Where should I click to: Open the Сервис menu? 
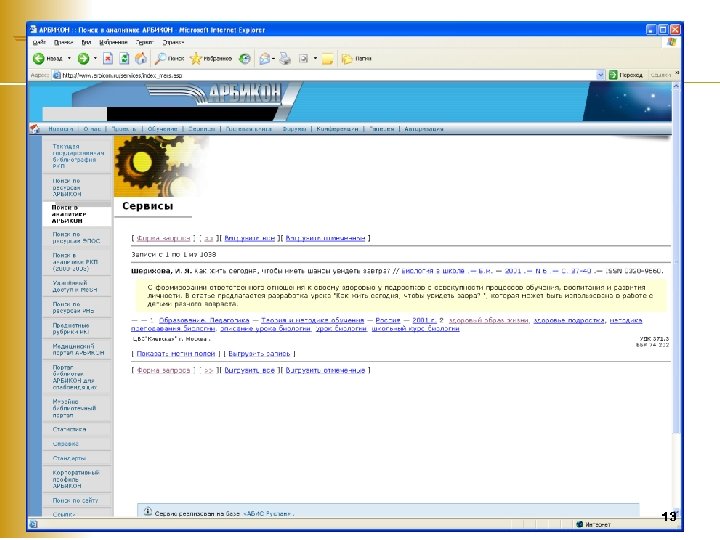(x=144, y=42)
